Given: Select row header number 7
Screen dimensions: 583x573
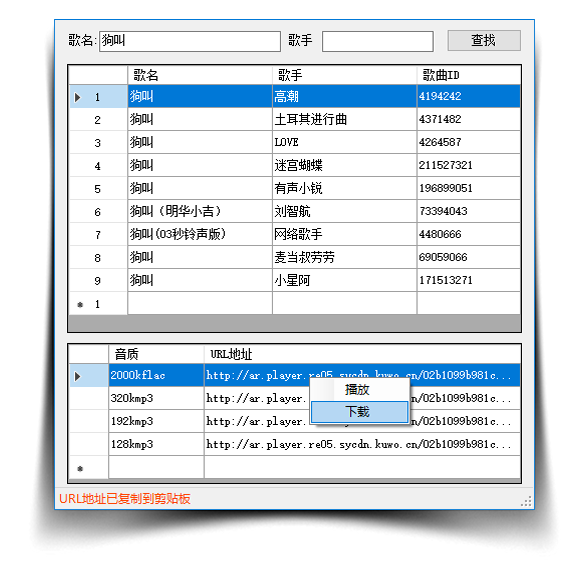Looking at the screenshot, I should (x=98, y=235).
